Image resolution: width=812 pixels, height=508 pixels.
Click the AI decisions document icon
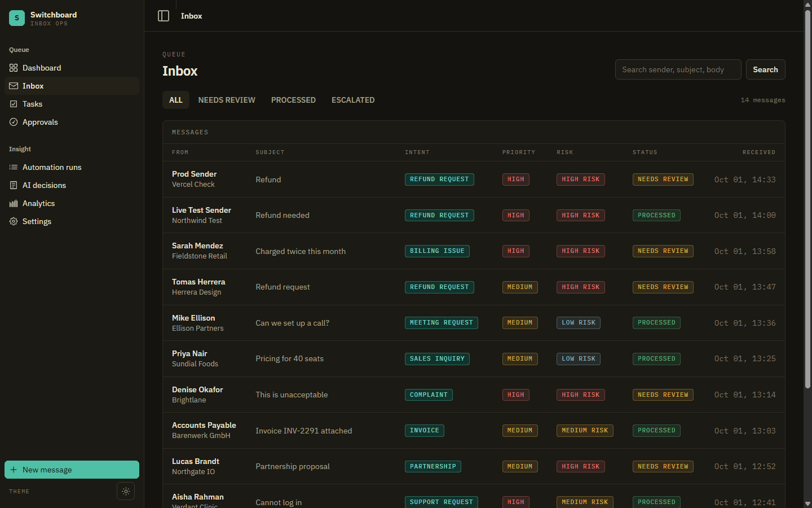tap(14, 185)
